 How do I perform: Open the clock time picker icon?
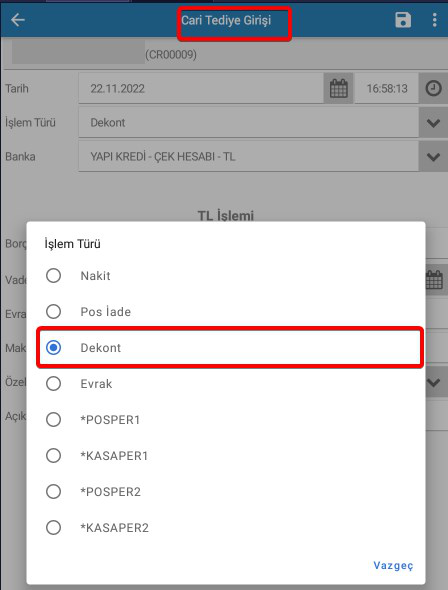(433, 89)
